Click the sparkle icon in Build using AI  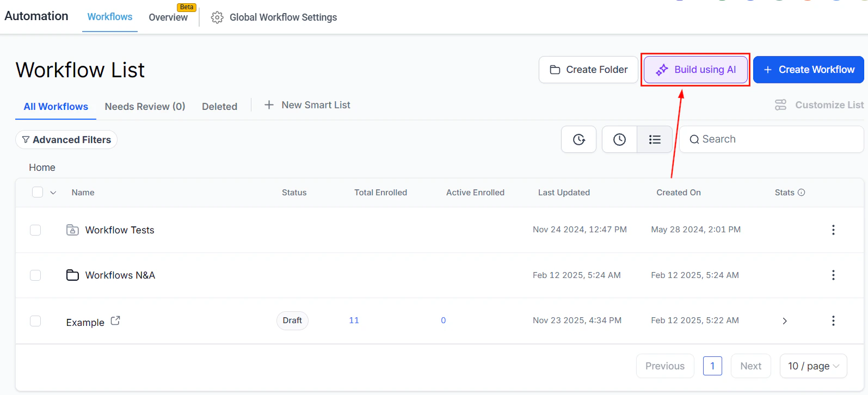662,70
